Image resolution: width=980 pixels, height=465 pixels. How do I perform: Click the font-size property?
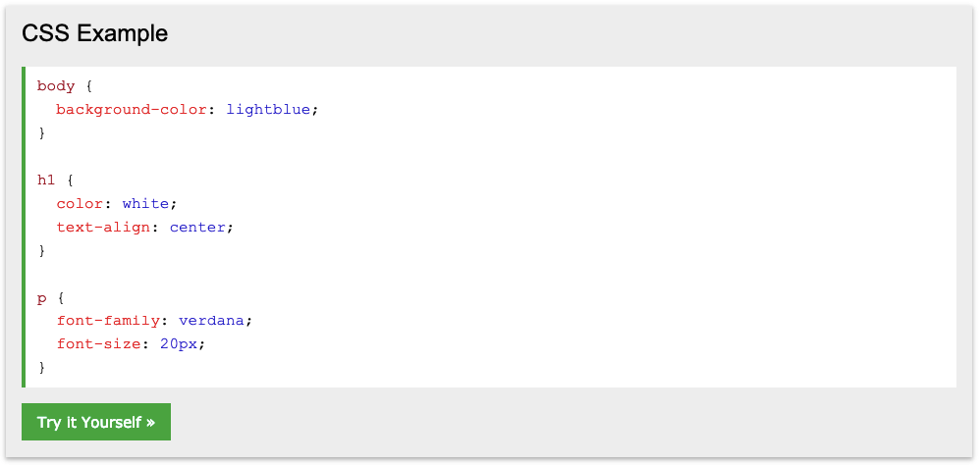click(98, 344)
